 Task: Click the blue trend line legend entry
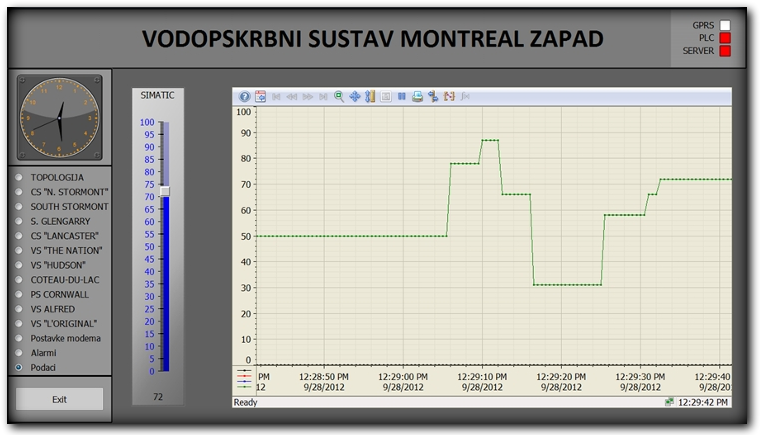pyautogui.click(x=244, y=382)
